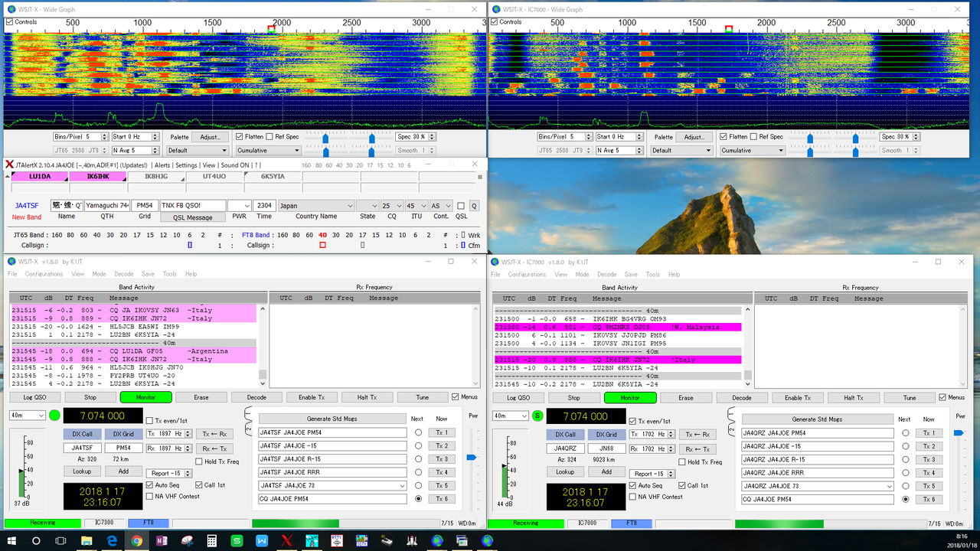
Task: Click the green S indicator in IC7000 WSJT-X
Action: pyautogui.click(x=537, y=416)
